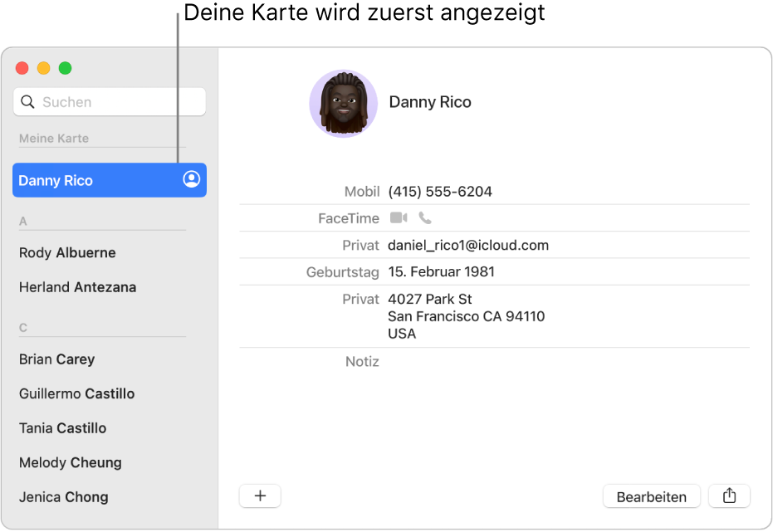773x532 pixels.
Task: Select the contact Guillermo Castillo
Action: 76,393
